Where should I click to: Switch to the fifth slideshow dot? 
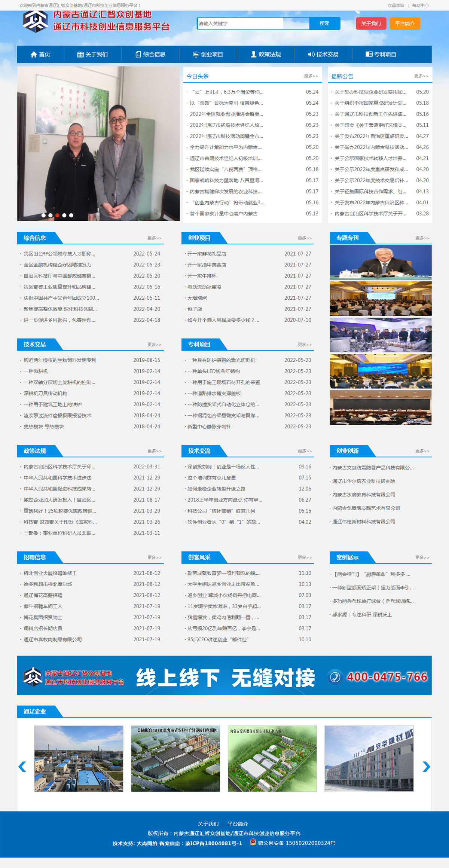click(x=71, y=216)
